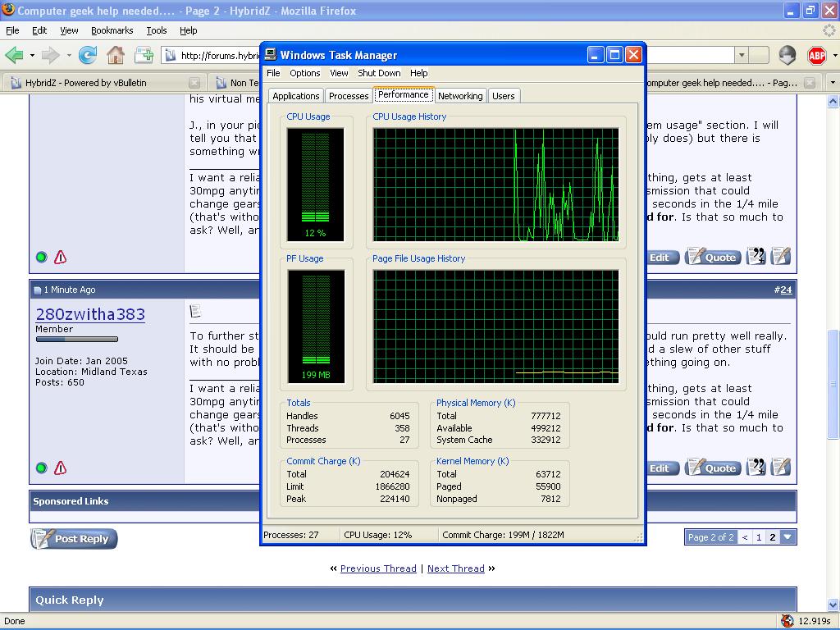Image resolution: width=840 pixels, height=630 pixels.
Task: Open user profile link 280zwitha383
Action: 90,314
